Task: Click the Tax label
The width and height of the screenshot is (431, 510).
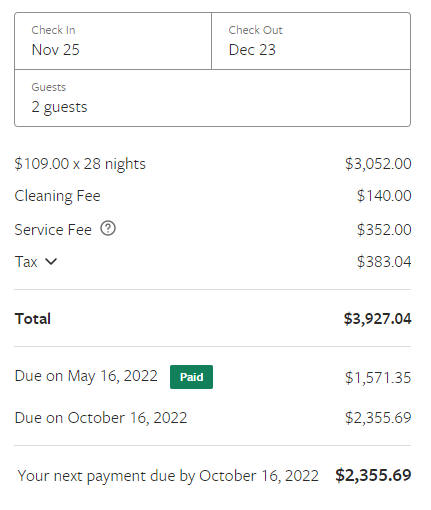Action: pyautogui.click(x=26, y=262)
